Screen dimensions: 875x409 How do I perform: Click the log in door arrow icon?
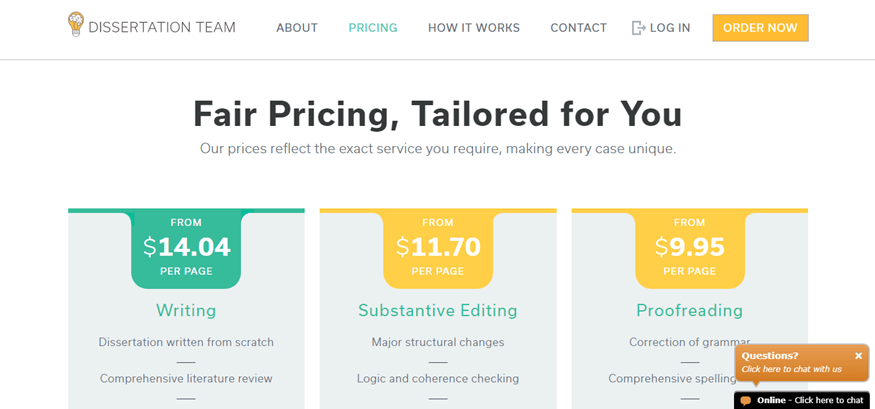[638, 27]
